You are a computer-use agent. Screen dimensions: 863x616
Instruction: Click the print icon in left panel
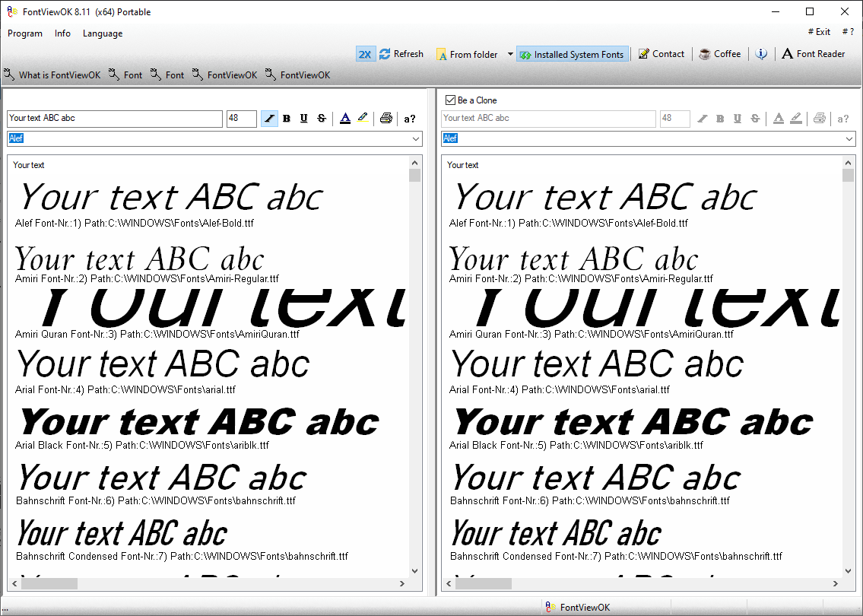pyautogui.click(x=386, y=119)
